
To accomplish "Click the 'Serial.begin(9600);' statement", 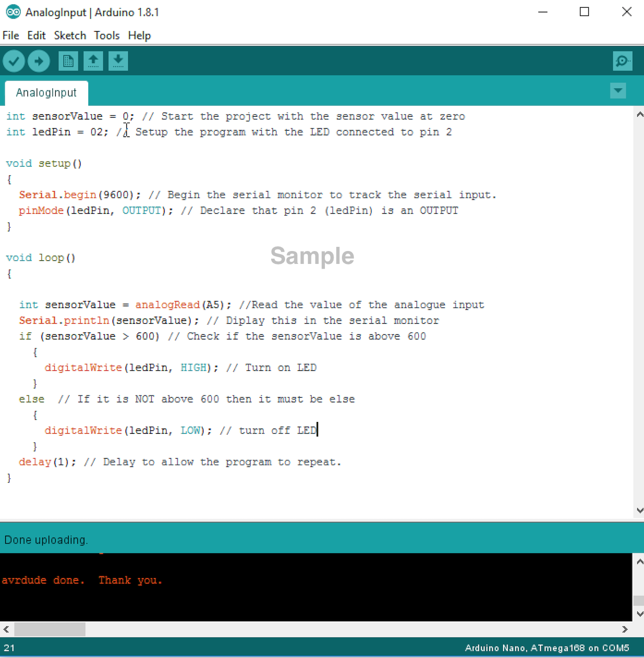I will [x=80, y=195].
